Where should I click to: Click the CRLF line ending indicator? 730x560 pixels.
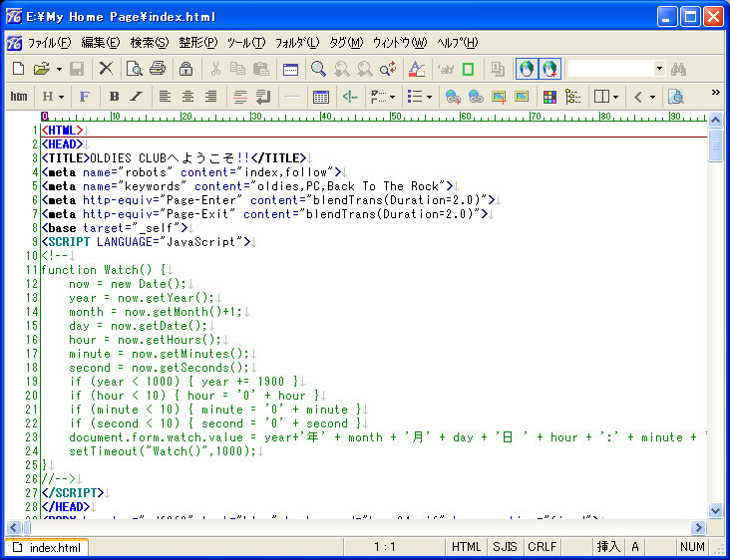(x=543, y=547)
